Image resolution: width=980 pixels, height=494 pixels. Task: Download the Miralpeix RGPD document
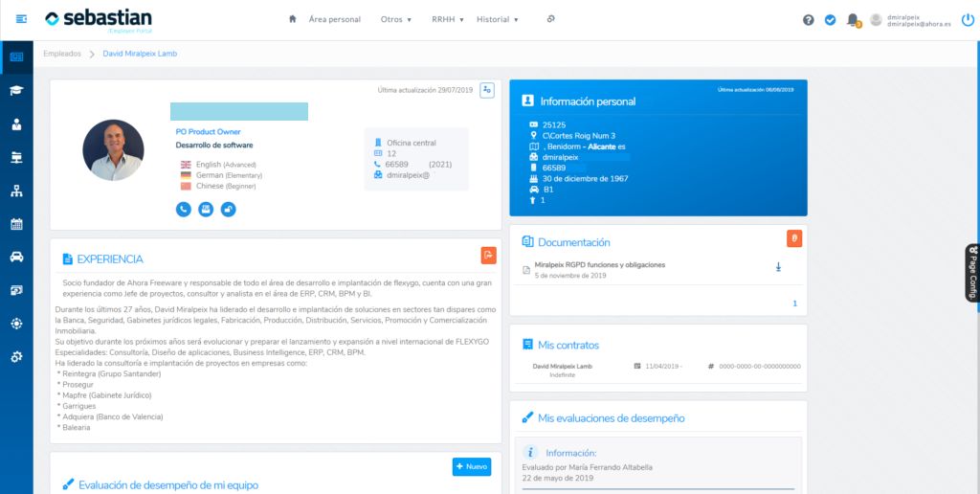click(779, 267)
